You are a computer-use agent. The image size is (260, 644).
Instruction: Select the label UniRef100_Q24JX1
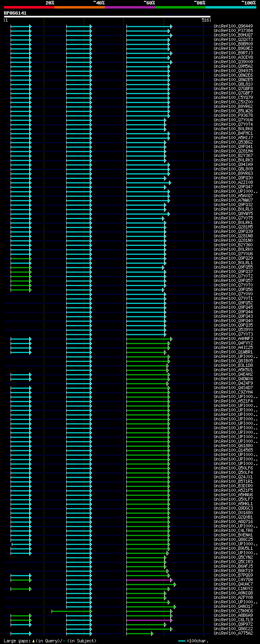point(233,477)
